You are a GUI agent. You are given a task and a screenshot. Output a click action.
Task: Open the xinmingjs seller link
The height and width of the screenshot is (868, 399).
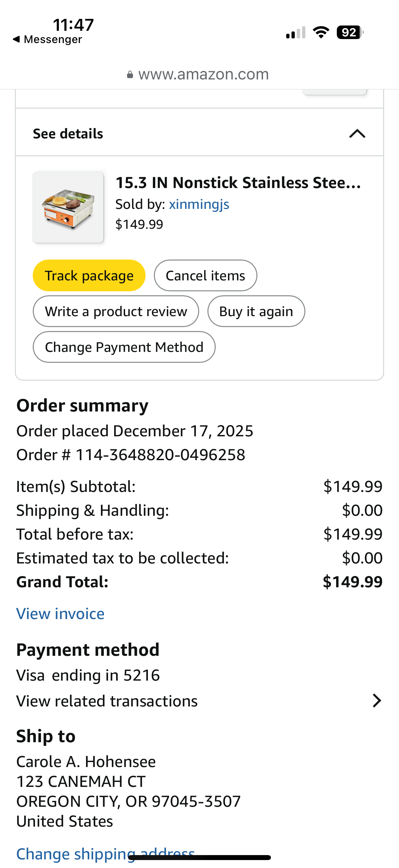199,204
